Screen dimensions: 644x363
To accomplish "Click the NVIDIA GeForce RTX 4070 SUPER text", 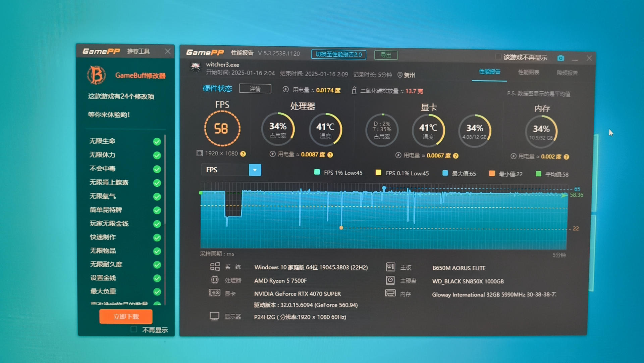I will (297, 294).
